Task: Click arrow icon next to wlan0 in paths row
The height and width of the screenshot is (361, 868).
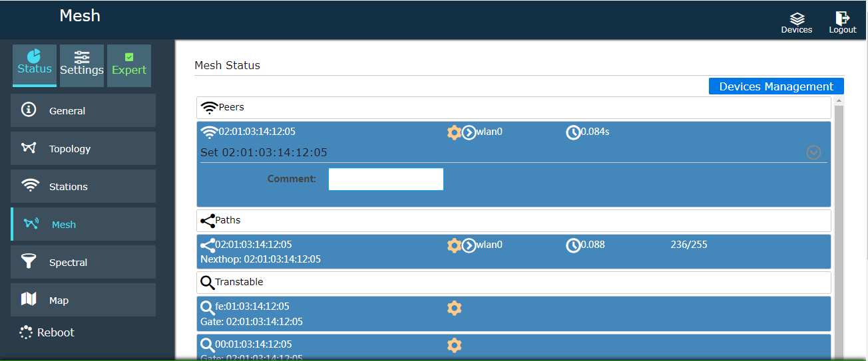Action: coord(469,245)
